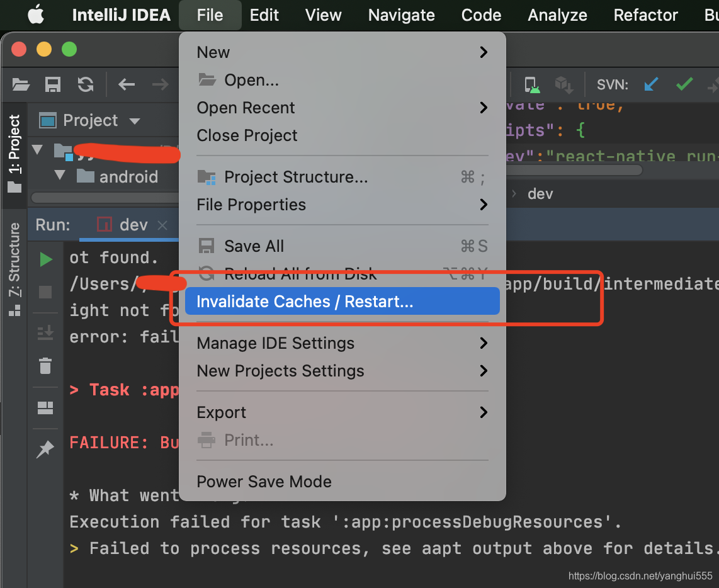Click the green Run play button
Screen dimensions: 719x588
pyautogui.click(x=46, y=259)
